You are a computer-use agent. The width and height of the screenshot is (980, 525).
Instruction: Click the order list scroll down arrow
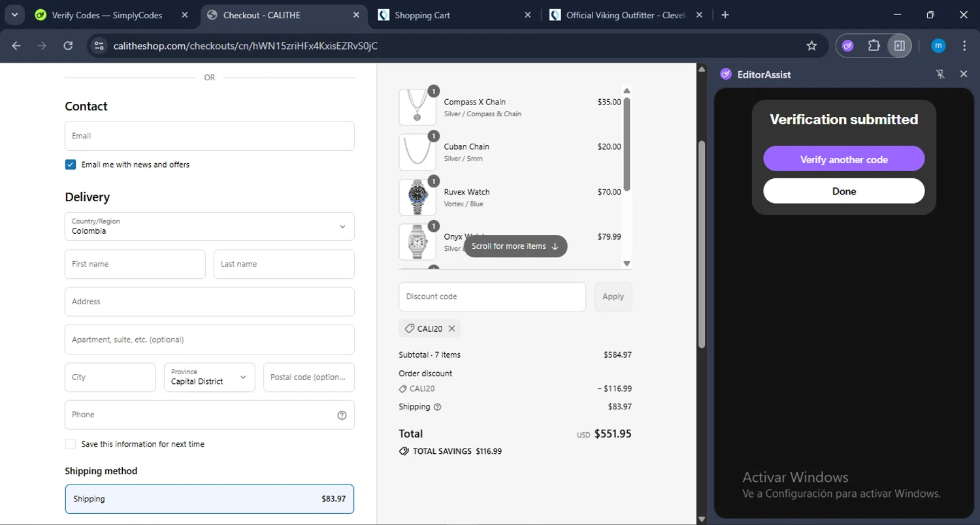coord(627,264)
